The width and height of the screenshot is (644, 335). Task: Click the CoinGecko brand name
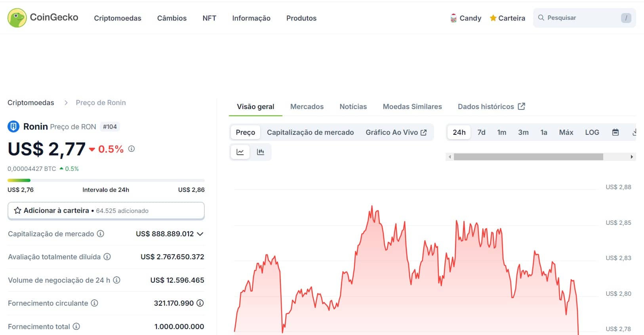tap(54, 17)
